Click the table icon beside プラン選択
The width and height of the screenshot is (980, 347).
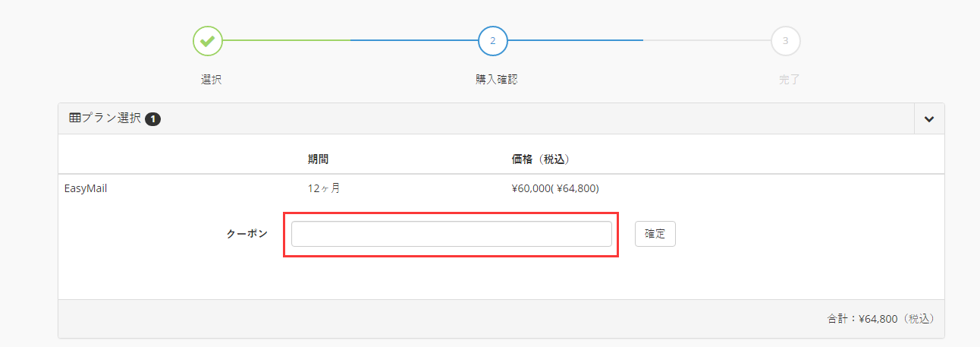click(74, 118)
